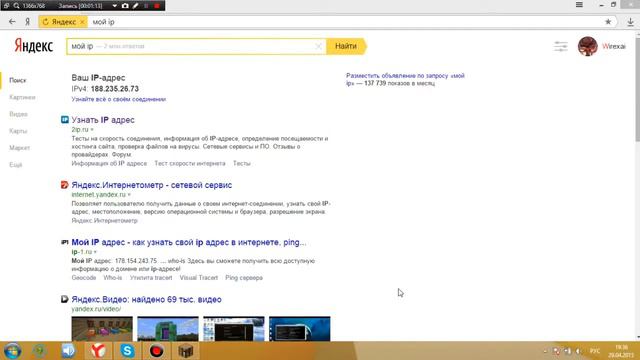Bookmark the page with the star icon

point(608,22)
